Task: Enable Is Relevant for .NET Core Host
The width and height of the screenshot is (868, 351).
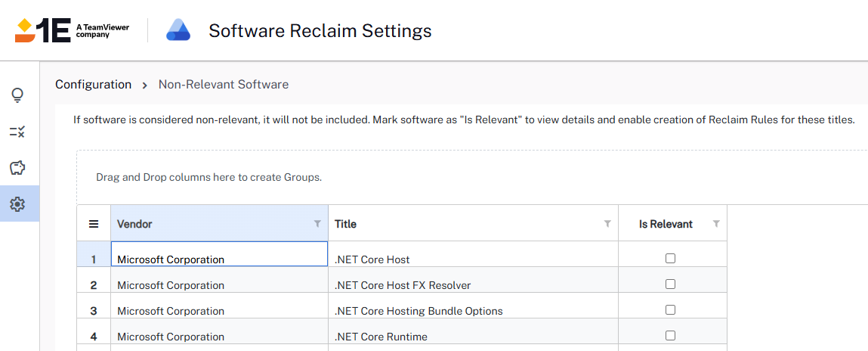Action: click(670, 259)
